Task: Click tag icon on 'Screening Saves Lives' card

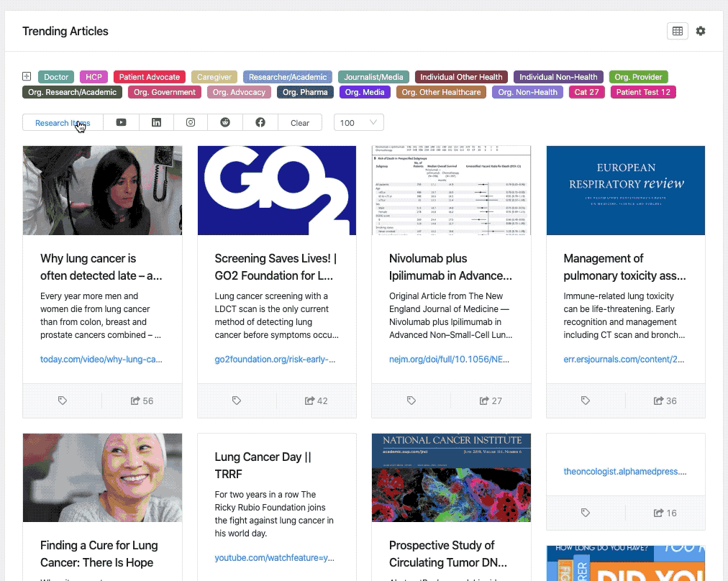Action: click(x=237, y=401)
